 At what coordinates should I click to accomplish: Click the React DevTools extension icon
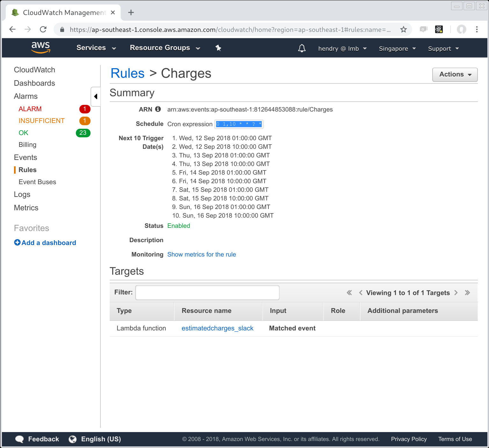(x=439, y=29)
